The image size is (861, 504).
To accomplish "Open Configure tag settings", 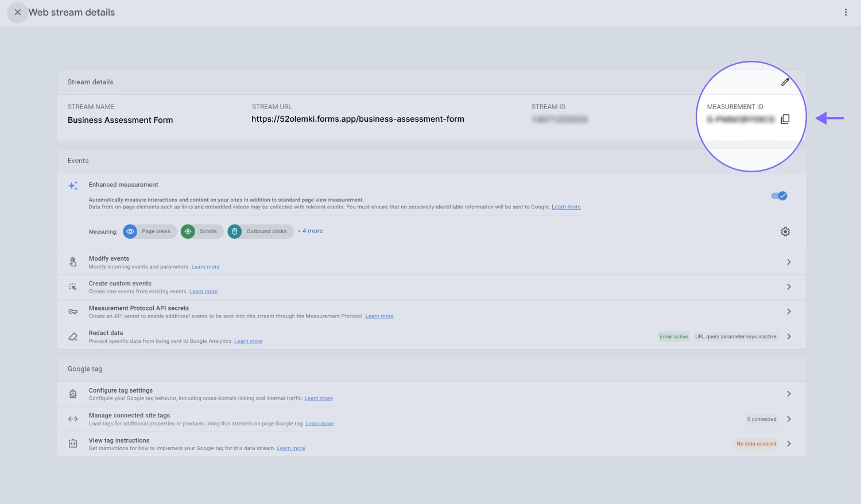I will (789, 394).
